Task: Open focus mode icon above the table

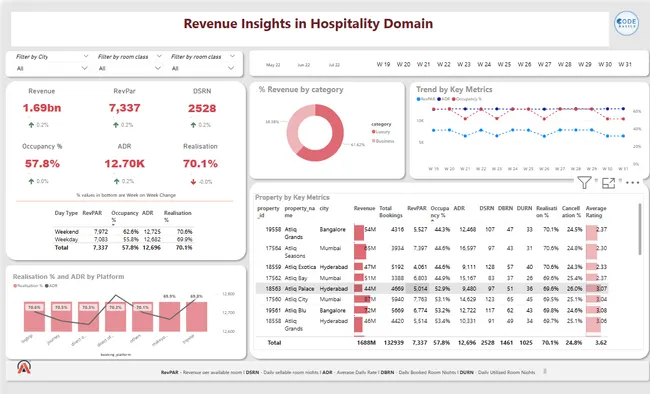Action: [x=608, y=183]
